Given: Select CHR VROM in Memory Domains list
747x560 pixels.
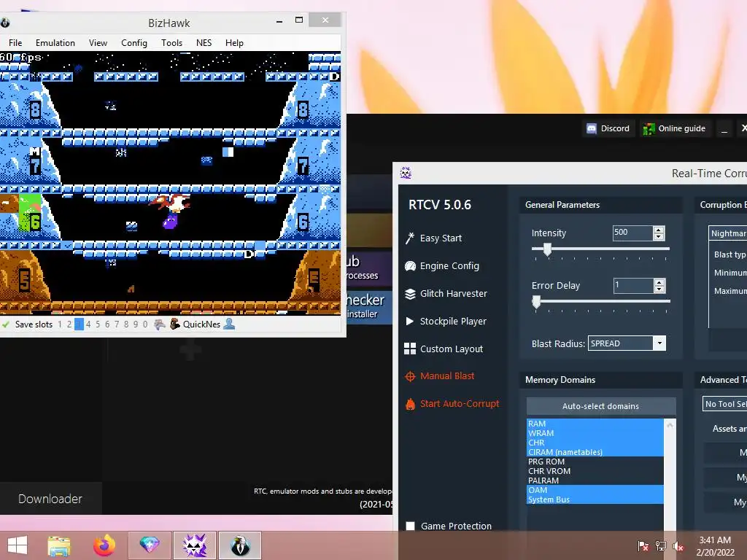Looking at the screenshot, I should [x=595, y=472].
